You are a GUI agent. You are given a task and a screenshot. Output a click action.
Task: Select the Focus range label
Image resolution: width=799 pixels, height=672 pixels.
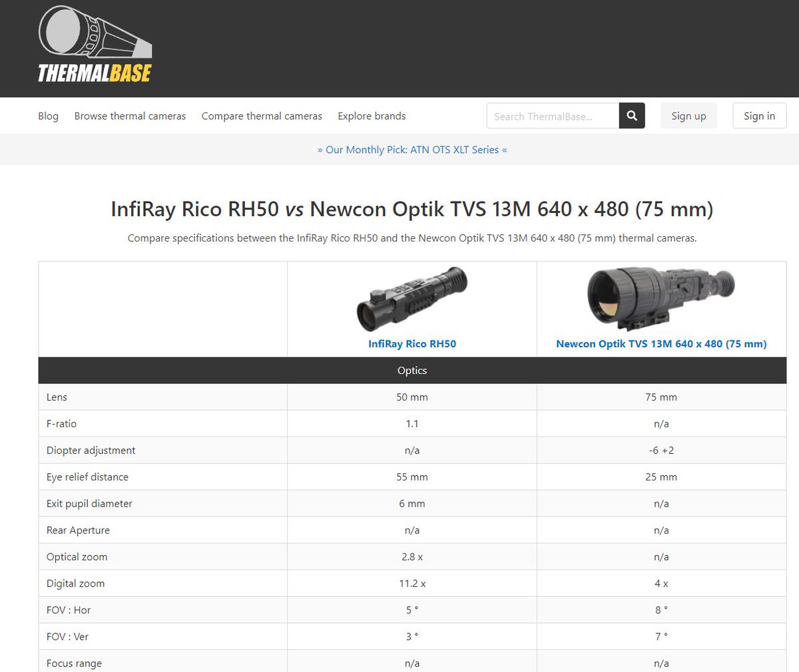[x=74, y=663]
